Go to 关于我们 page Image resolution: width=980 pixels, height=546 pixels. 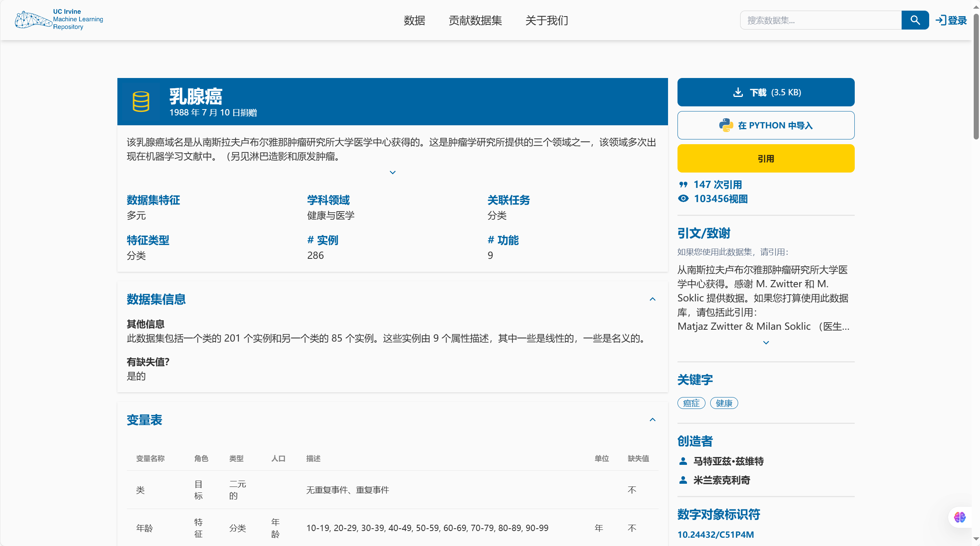pyautogui.click(x=546, y=20)
